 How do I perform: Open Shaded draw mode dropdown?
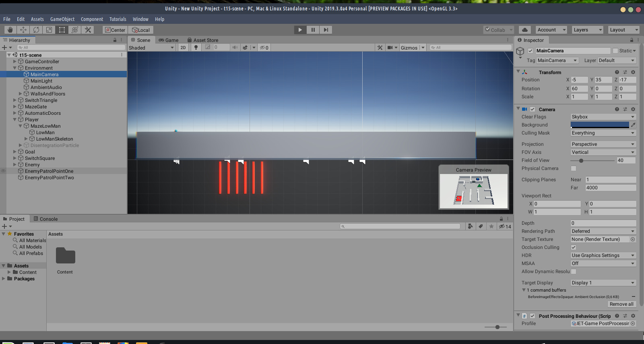click(x=151, y=48)
